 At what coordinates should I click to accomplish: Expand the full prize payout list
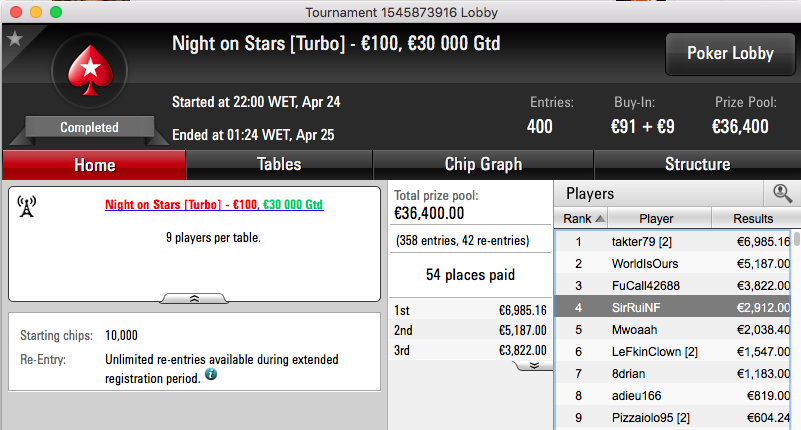[534, 366]
